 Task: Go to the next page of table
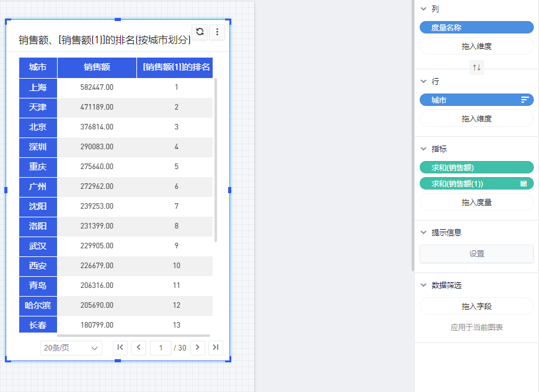pos(198,347)
